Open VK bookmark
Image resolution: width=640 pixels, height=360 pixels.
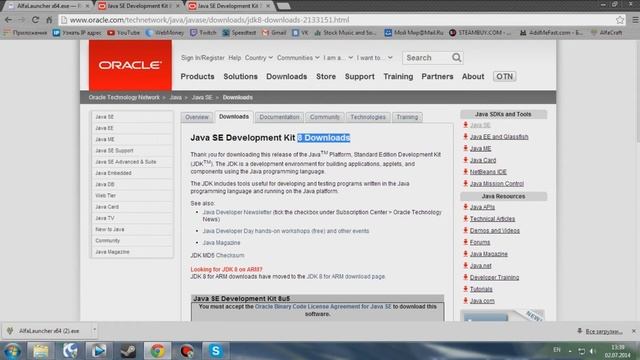tap(300, 33)
